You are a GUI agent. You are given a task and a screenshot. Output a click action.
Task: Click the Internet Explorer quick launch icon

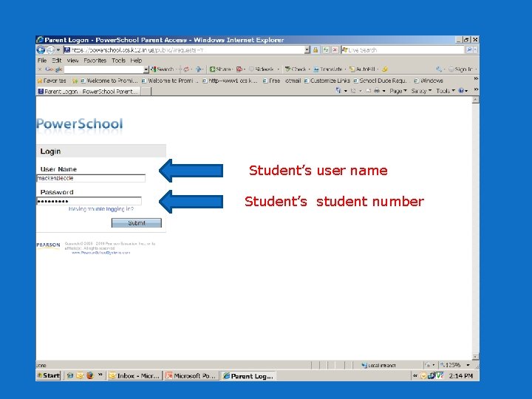pos(70,375)
